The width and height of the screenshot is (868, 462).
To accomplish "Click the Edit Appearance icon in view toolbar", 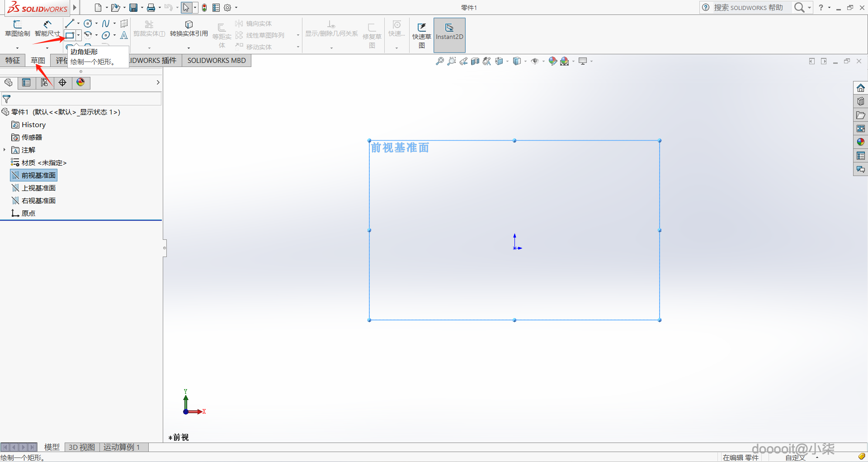I will pyautogui.click(x=552, y=61).
